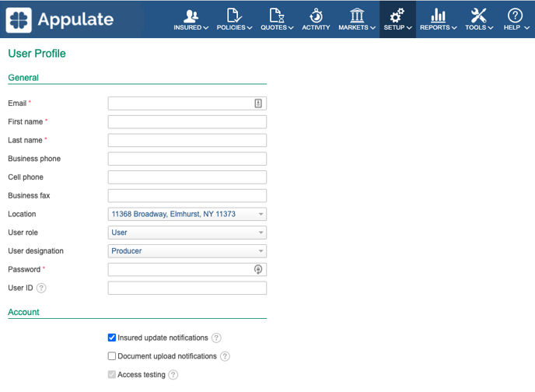Image resolution: width=535 pixels, height=392 pixels.
Task: Click the Insured update notifications label
Action: click(163, 338)
